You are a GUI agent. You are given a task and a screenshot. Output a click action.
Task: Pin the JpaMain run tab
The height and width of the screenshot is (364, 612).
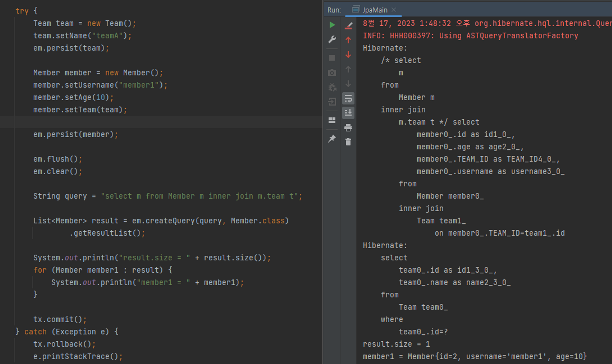pyautogui.click(x=332, y=139)
